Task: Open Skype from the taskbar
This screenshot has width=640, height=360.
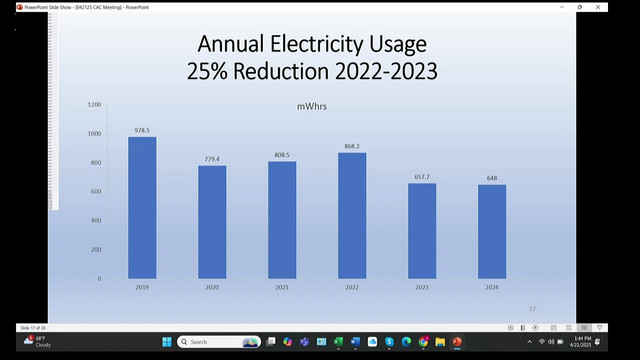Action: [x=389, y=342]
